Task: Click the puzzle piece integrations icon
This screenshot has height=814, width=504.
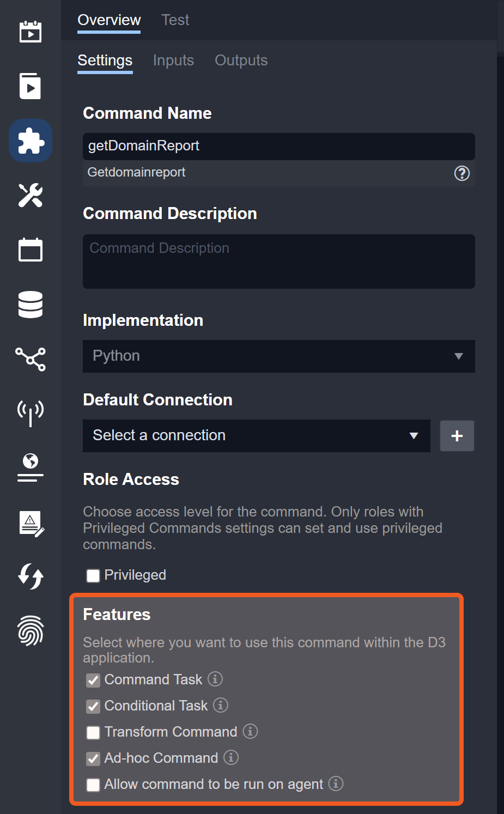Action: click(x=31, y=141)
